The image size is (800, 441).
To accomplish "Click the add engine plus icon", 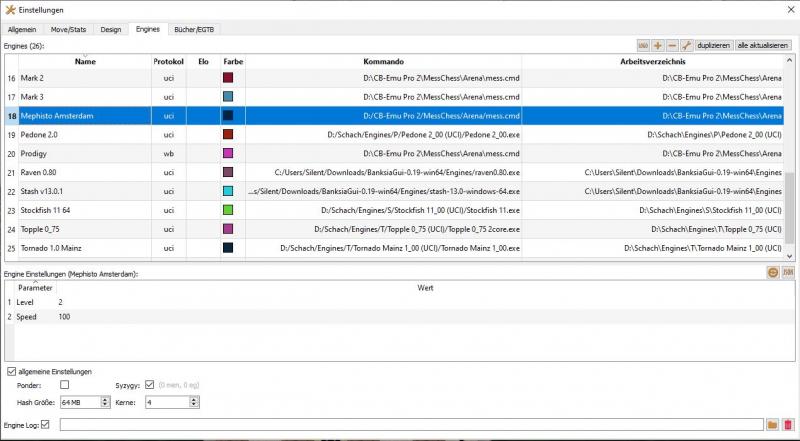I will (x=657, y=46).
